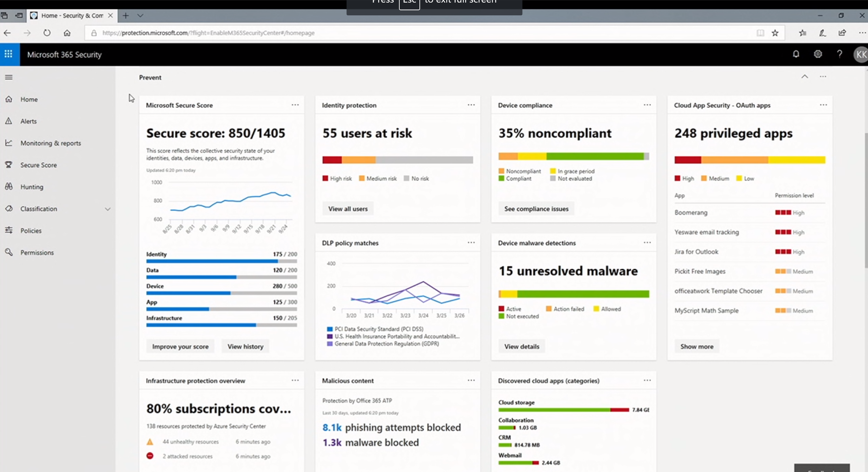This screenshot has width=868, height=472.
Task: Open Hunting in sidebar
Action: 32,187
